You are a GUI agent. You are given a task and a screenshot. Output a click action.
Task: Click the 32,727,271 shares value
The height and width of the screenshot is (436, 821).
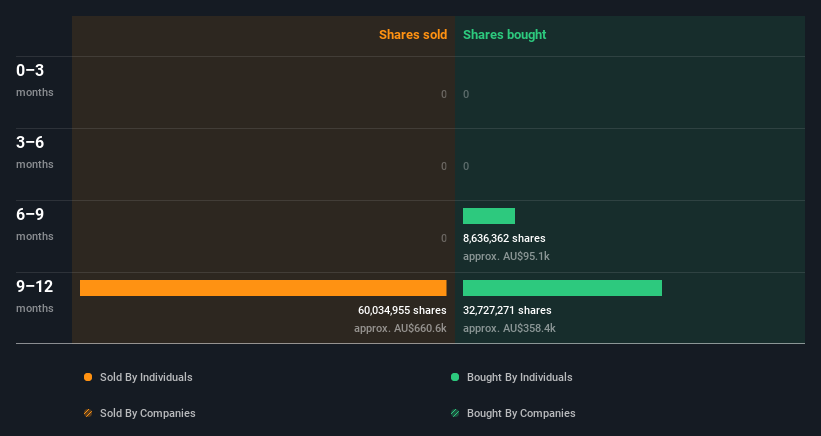pyautogui.click(x=507, y=310)
